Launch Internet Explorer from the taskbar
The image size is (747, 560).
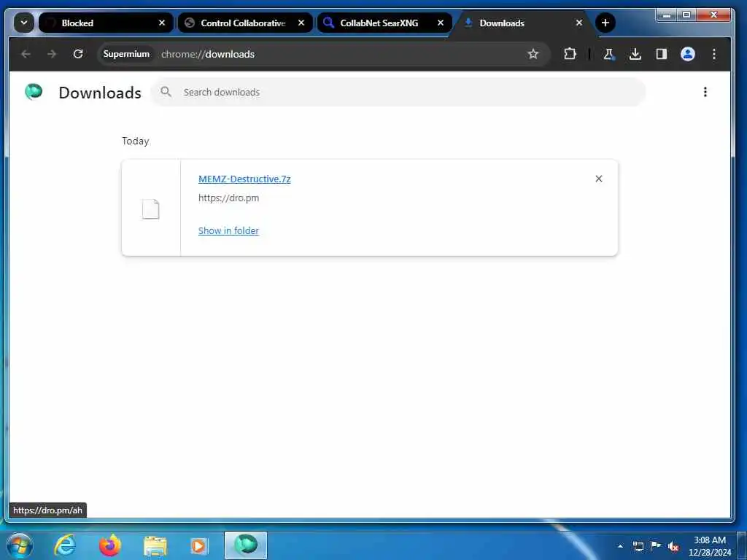click(65, 545)
